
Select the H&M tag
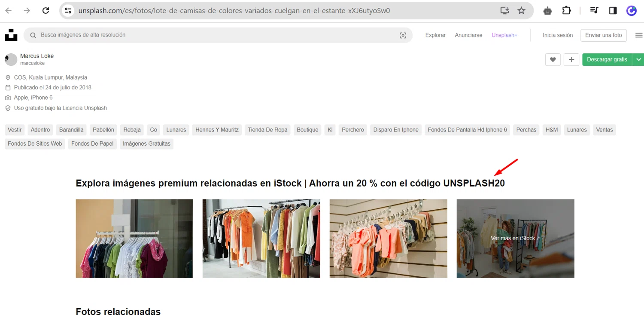point(552,130)
